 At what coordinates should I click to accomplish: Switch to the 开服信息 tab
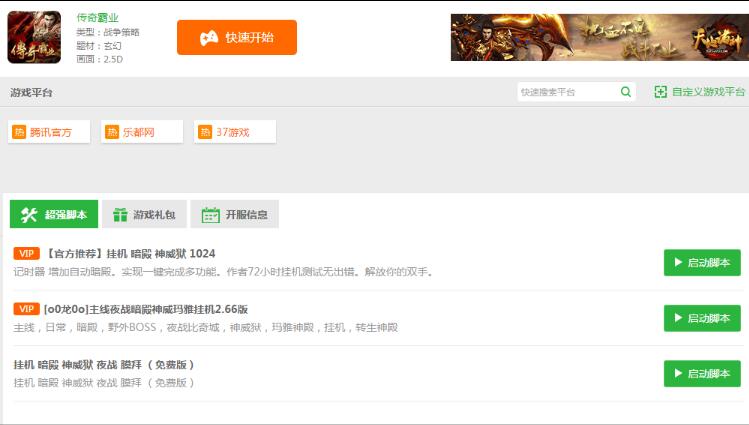[x=235, y=214]
